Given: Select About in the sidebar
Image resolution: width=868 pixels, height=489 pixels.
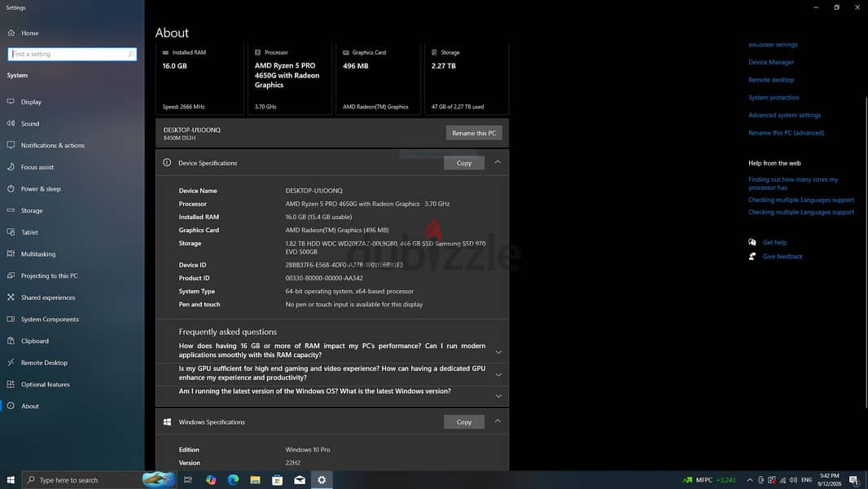Looking at the screenshot, I should [30, 406].
